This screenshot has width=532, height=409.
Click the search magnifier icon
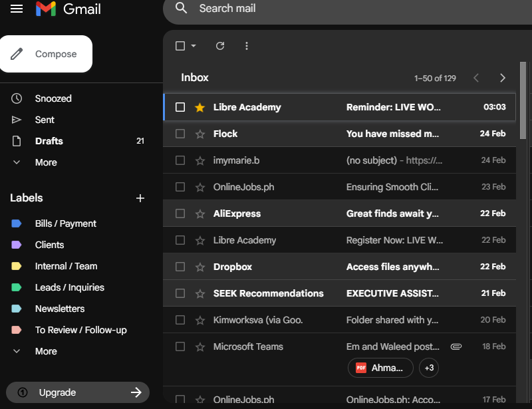coord(181,9)
